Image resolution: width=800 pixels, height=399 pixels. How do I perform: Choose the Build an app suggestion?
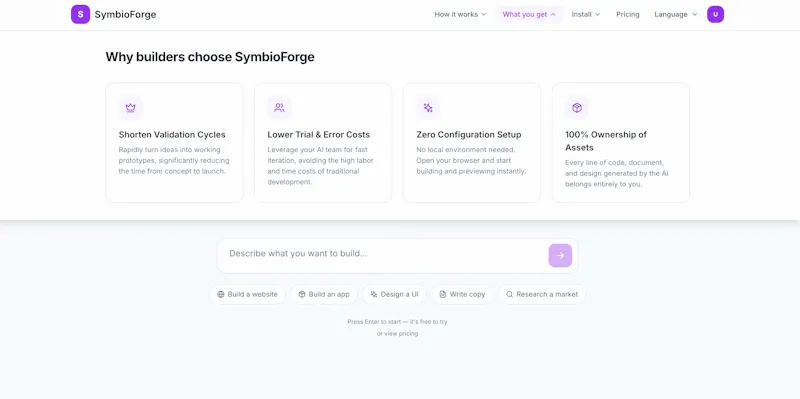[324, 294]
